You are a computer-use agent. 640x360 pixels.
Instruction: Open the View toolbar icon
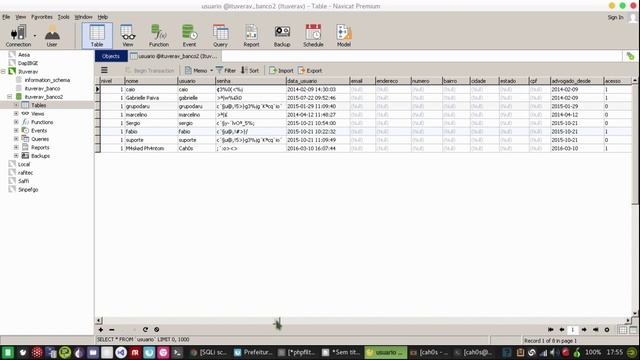click(128, 36)
